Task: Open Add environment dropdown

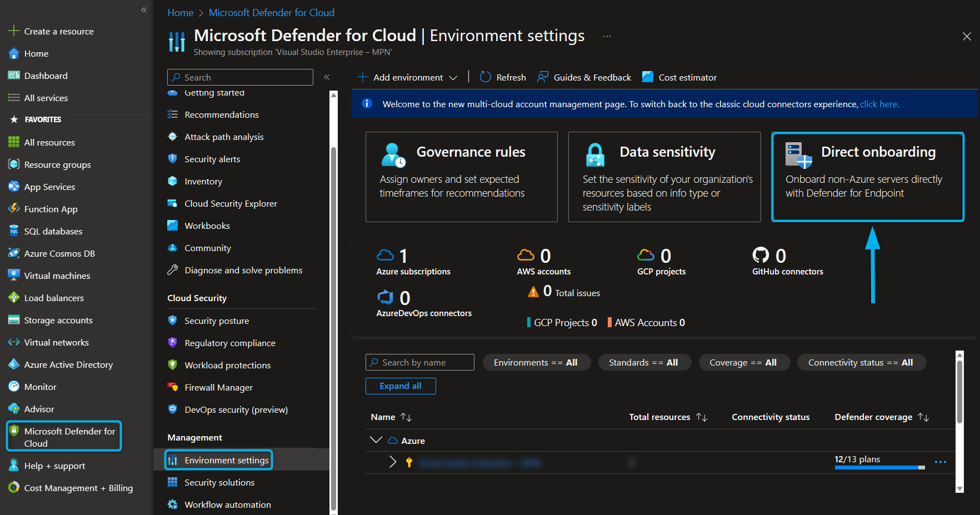Action: click(408, 77)
